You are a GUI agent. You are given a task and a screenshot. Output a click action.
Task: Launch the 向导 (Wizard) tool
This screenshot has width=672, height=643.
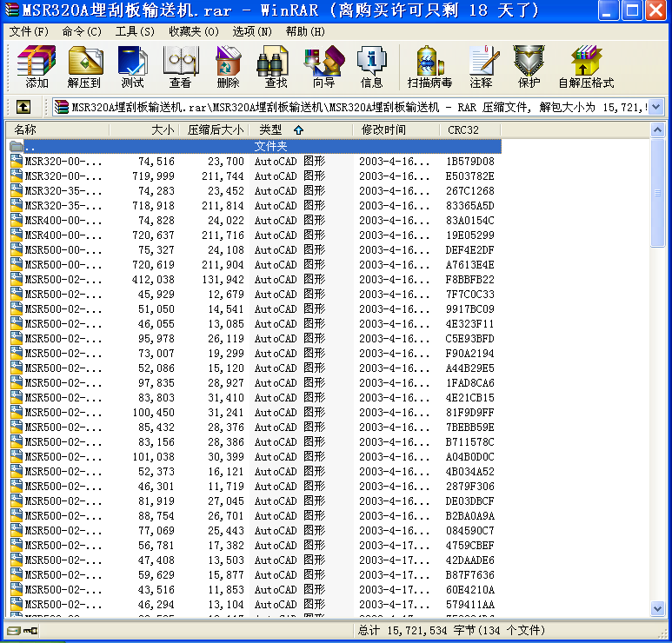(323, 68)
